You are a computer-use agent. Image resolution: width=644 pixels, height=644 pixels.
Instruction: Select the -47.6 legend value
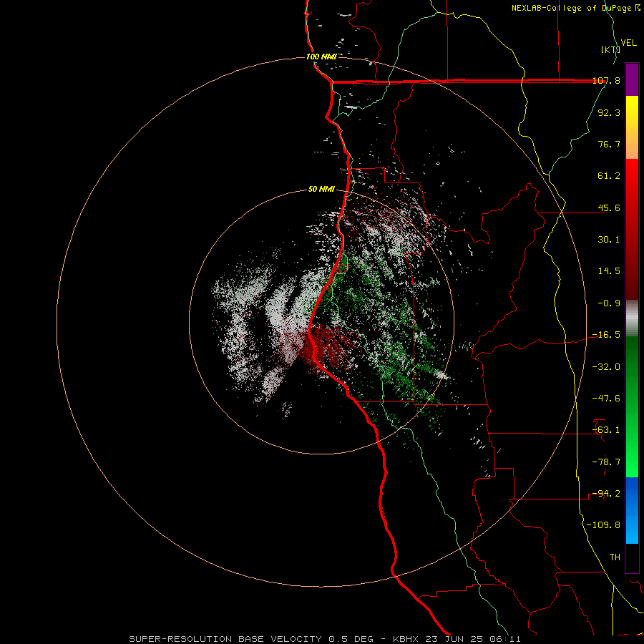(x=606, y=399)
